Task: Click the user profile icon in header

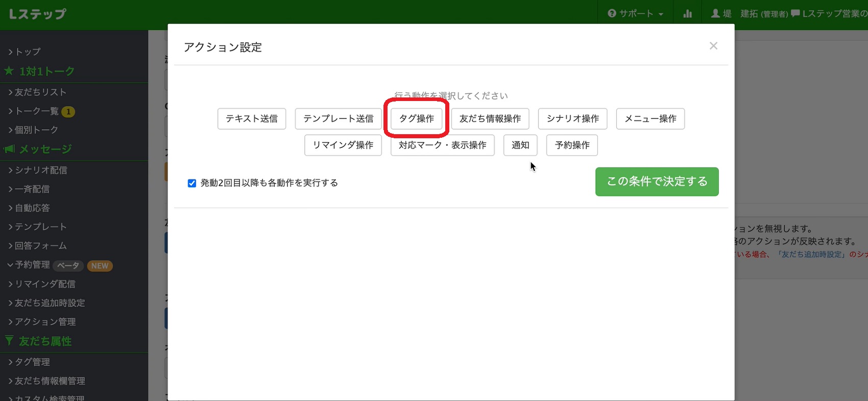Action: (x=715, y=13)
